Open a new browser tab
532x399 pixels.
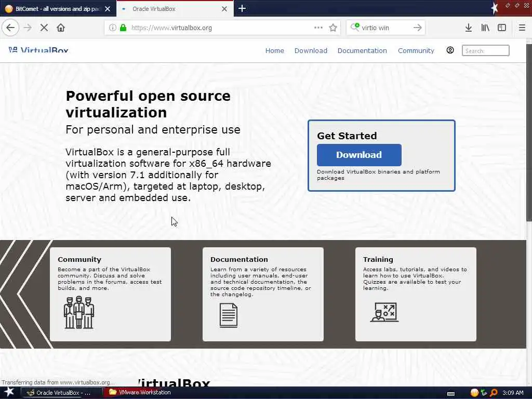242,8
